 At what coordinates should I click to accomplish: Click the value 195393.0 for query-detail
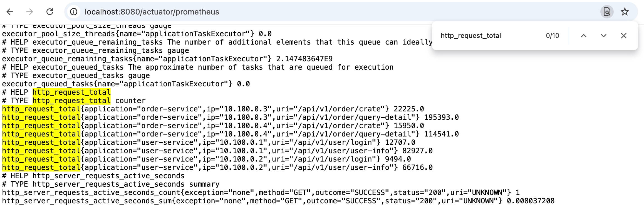pos(441,117)
